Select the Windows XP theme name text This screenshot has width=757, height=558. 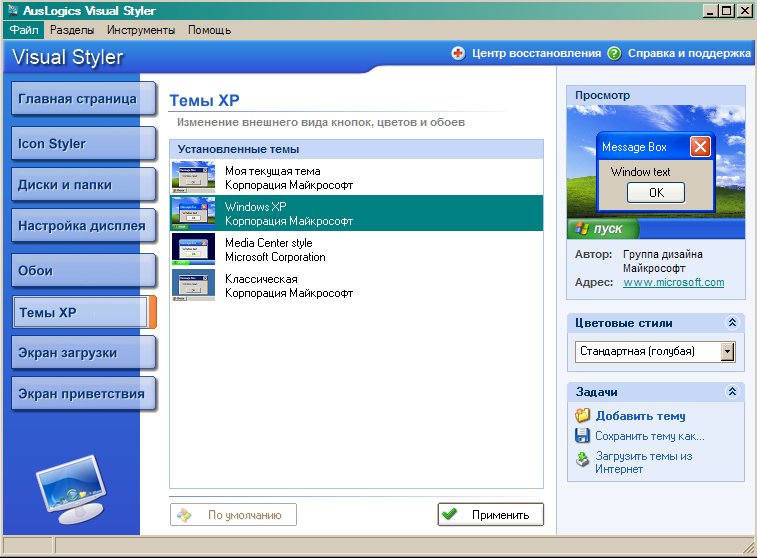(x=255, y=207)
